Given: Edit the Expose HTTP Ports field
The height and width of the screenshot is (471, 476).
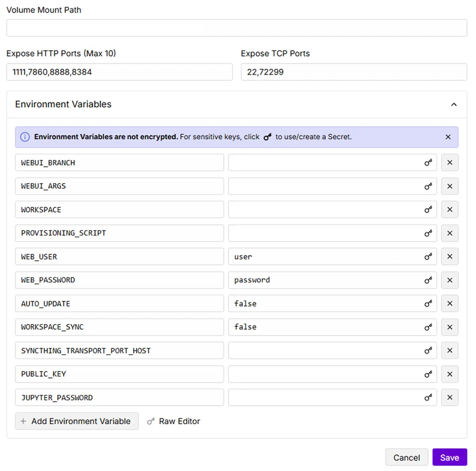Looking at the screenshot, I should pos(119,72).
